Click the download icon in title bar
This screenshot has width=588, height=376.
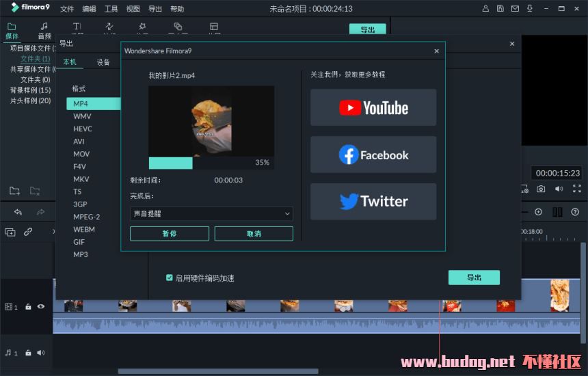[530, 8]
